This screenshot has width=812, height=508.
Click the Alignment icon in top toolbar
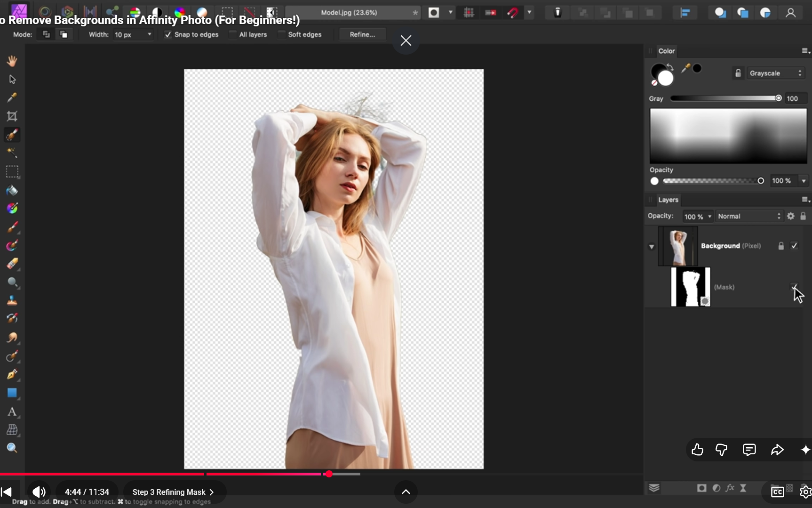(685, 13)
